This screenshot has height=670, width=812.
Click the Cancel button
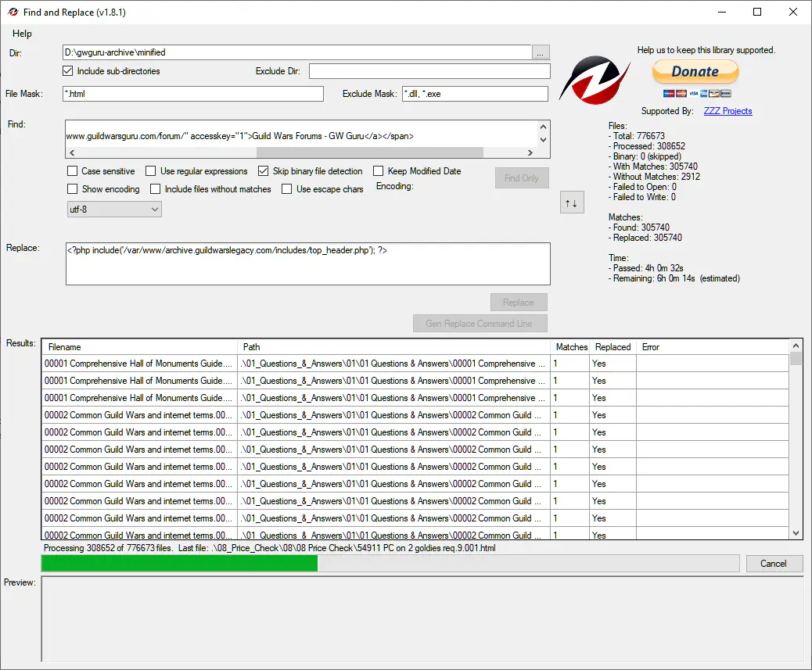[x=773, y=564]
